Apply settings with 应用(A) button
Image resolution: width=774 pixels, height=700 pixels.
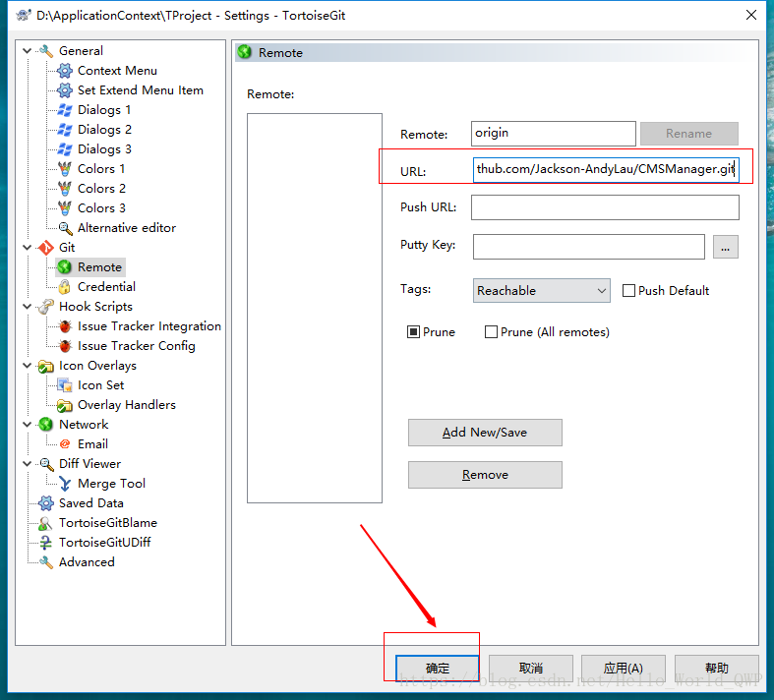tap(623, 668)
